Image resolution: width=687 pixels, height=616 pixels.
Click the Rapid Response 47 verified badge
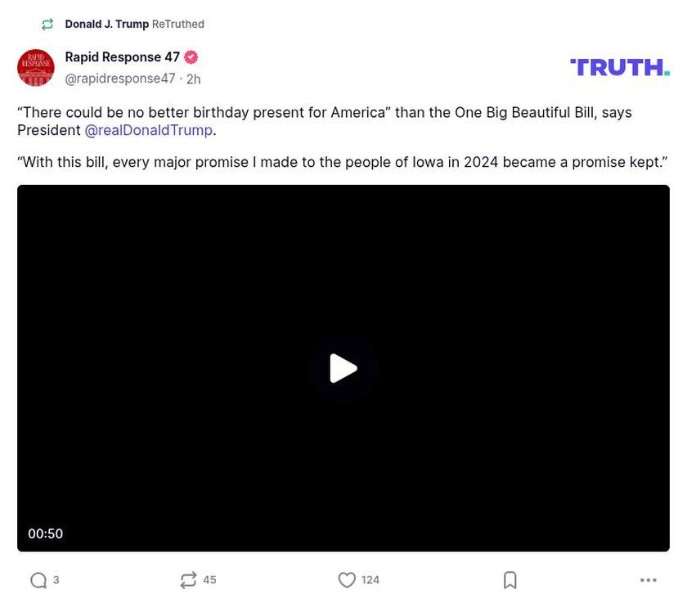pos(191,57)
